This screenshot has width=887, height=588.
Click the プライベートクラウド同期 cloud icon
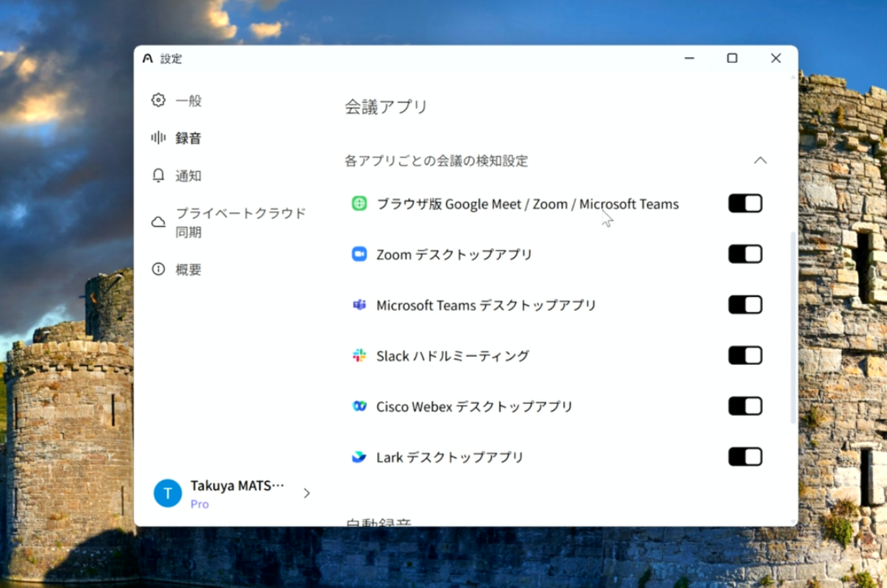tap(158, 222)
